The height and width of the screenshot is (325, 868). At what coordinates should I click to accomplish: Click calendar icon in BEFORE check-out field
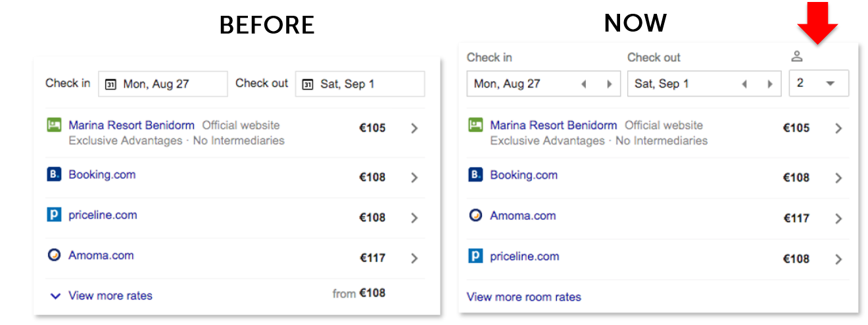[307, 84]
